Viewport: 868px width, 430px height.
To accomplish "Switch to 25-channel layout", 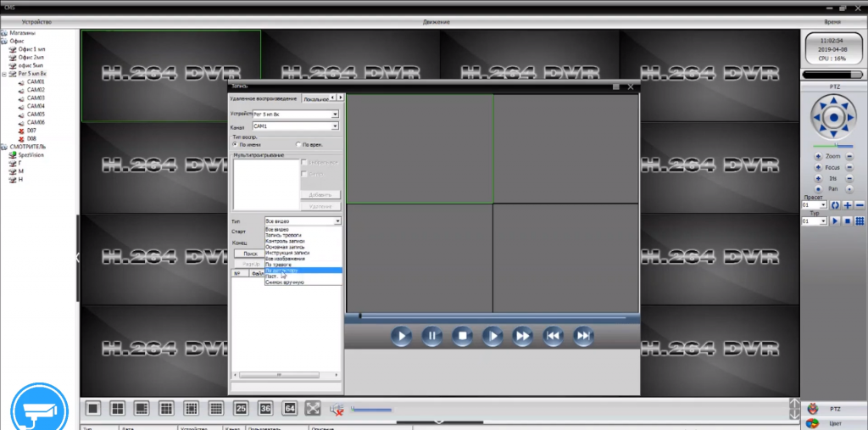I will pos(241,409).
